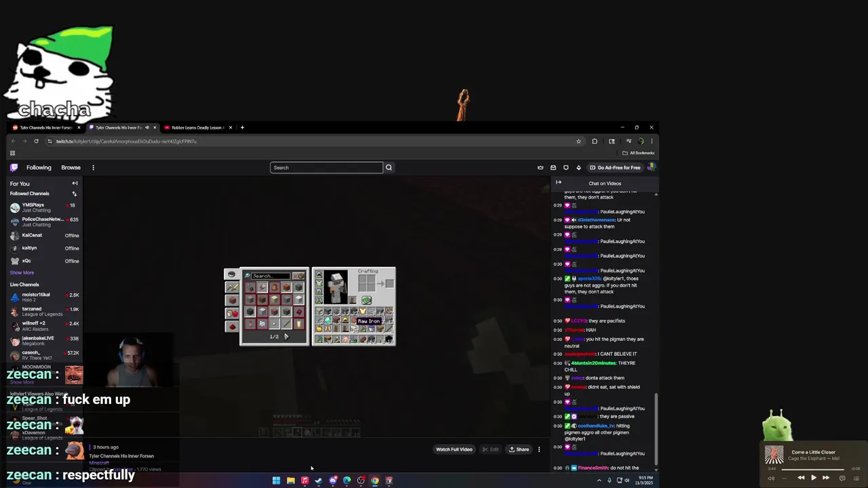Click the address bar URL
The image size is (868, 488).
126,142
